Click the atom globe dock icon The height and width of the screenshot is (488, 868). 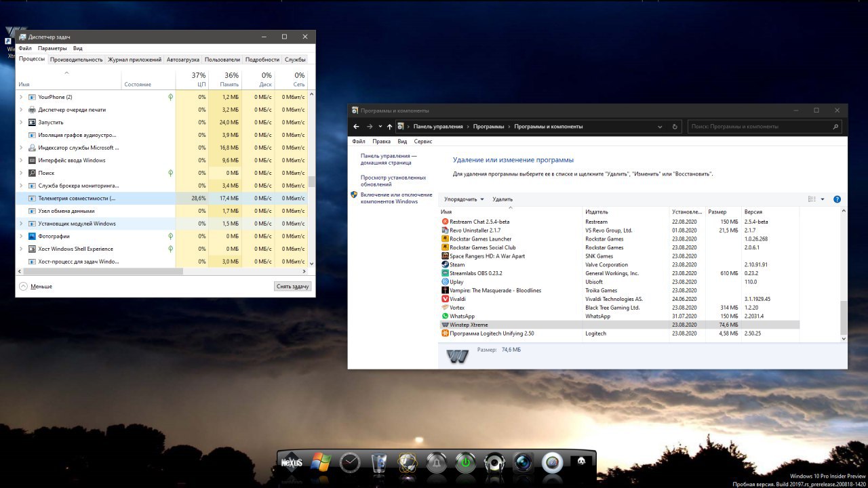click(x=408, y=463)
